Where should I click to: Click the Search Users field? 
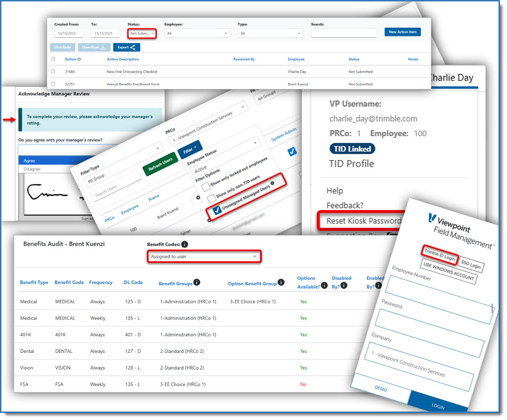(116, 185)
